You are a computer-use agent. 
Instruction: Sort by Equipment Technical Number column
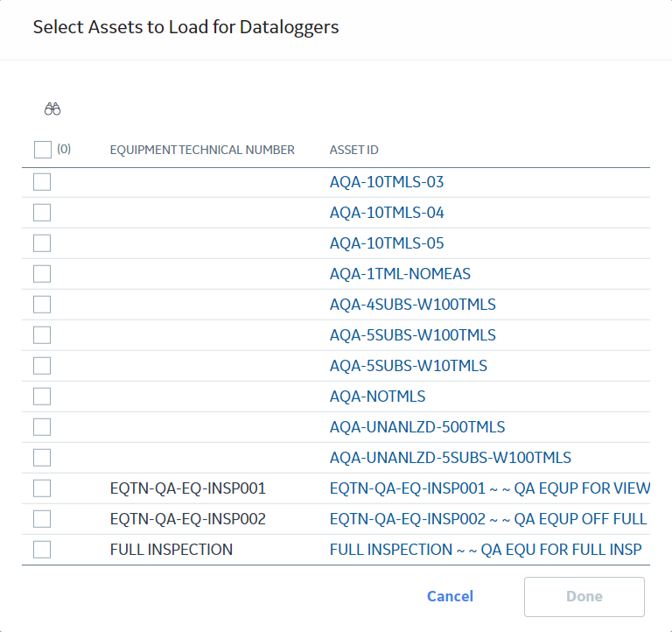202,150
